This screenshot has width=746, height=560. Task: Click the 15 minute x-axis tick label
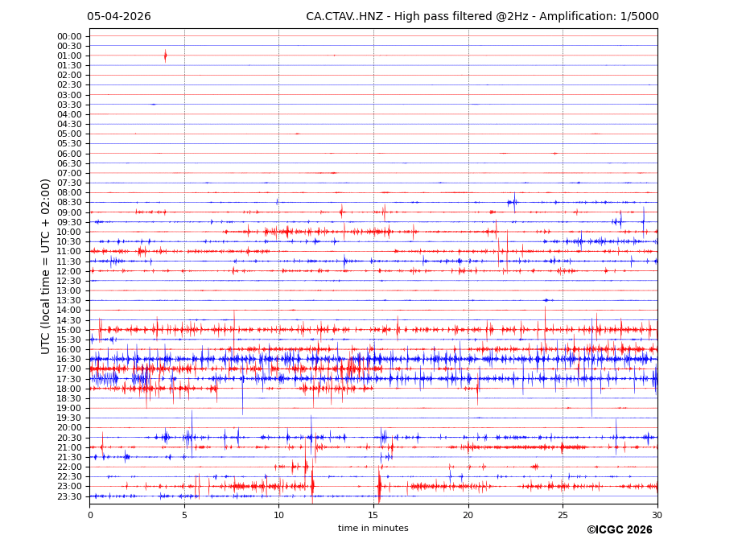point(373,515)
